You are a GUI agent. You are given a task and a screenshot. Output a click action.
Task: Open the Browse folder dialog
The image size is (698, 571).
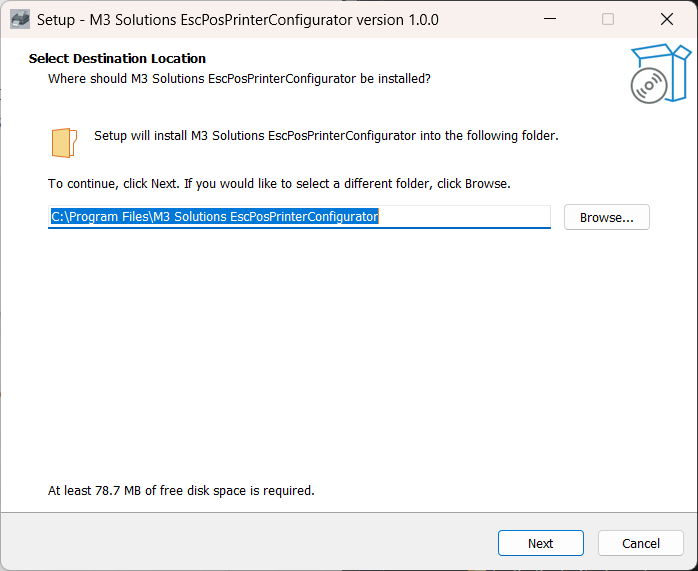pyautogui.click(x=606, y=217)
